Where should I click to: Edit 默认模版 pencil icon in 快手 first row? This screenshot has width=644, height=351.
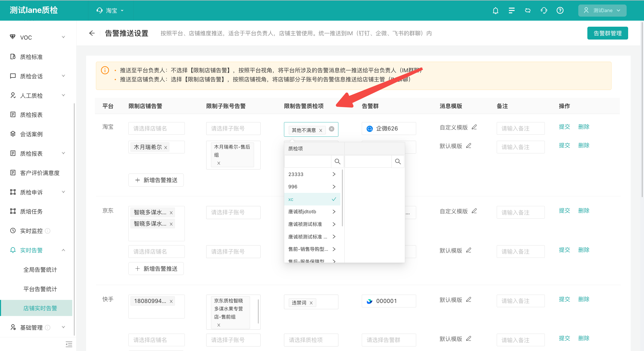(469, 300)
